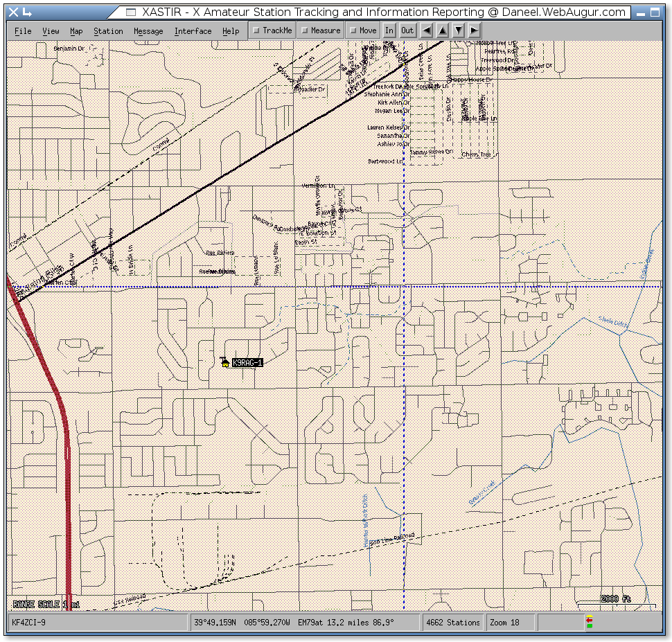Click the window menu X icon
The width and height of the screenshot is (672, 642).
coord(14,12)
